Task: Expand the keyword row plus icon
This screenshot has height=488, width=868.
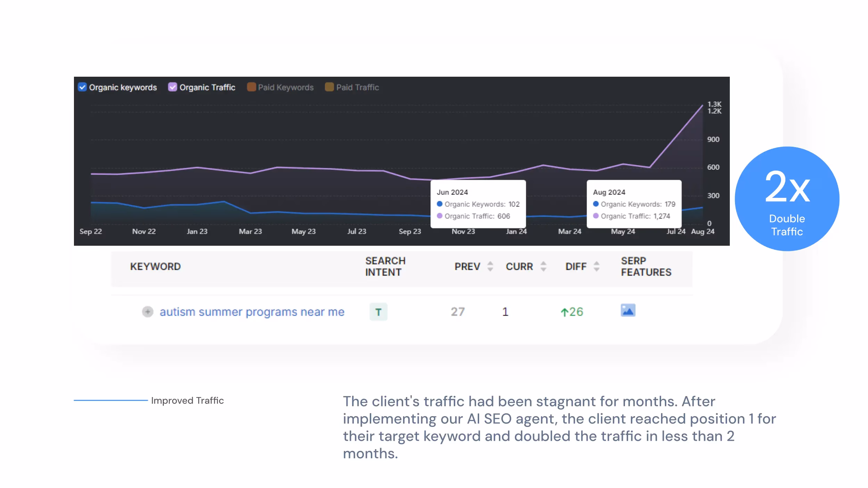Action: coord(148,312)
